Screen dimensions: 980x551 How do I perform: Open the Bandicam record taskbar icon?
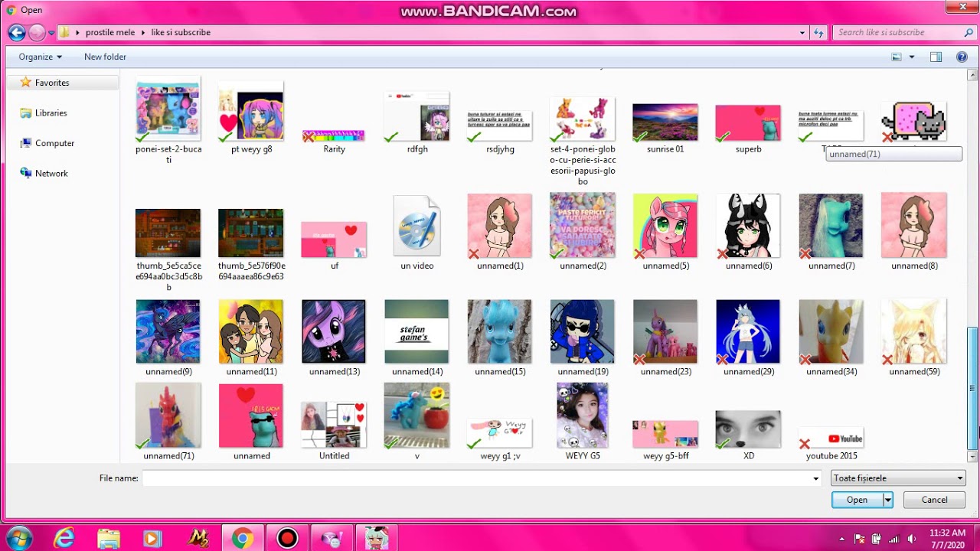pos(287,538)
